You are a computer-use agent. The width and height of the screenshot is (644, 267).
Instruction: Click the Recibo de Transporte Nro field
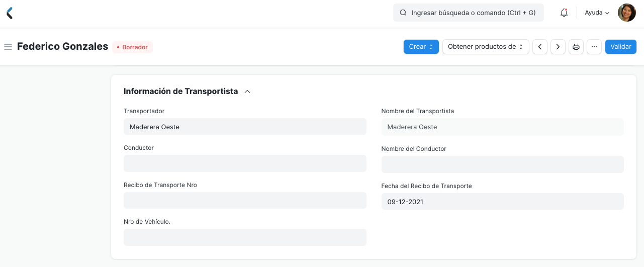pos(245,200)
